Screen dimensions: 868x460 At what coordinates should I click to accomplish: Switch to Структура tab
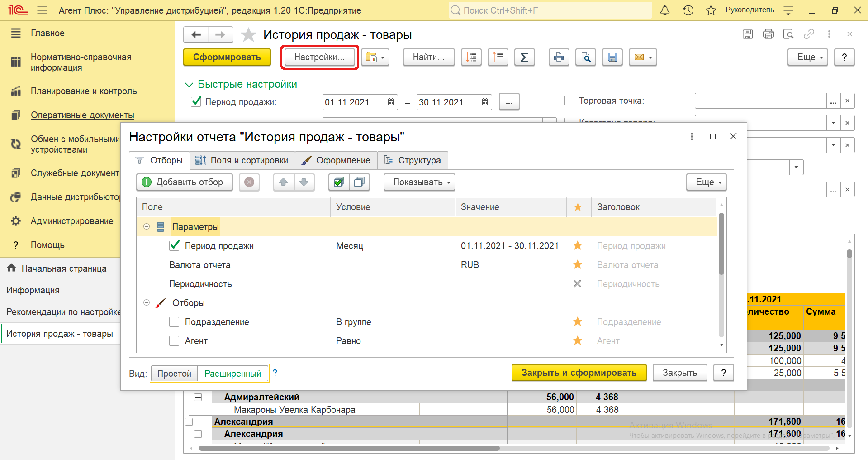(x=412, y=160)
